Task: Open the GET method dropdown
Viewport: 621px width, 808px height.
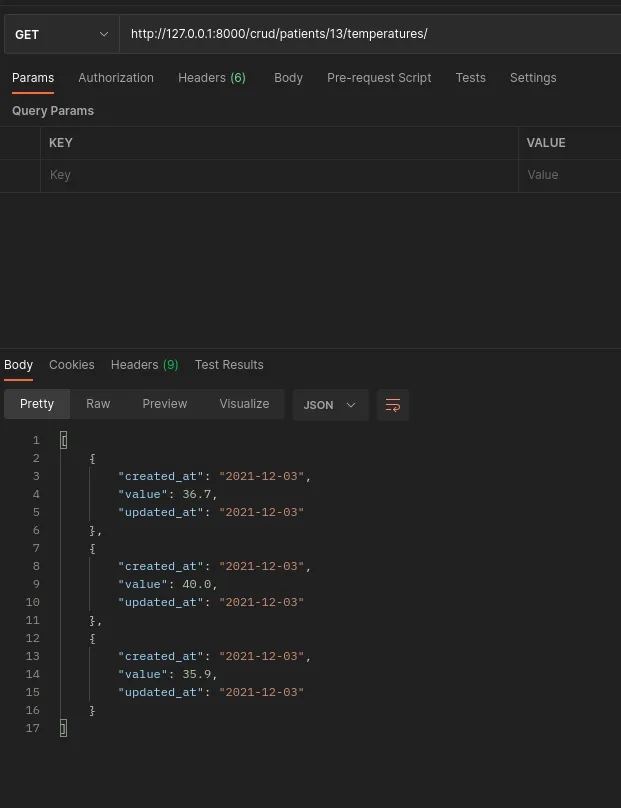Action: click(60, 34)
